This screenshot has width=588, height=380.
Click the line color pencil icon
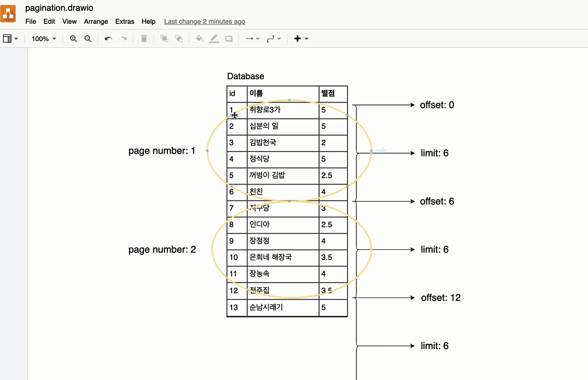tap(214, 39)
